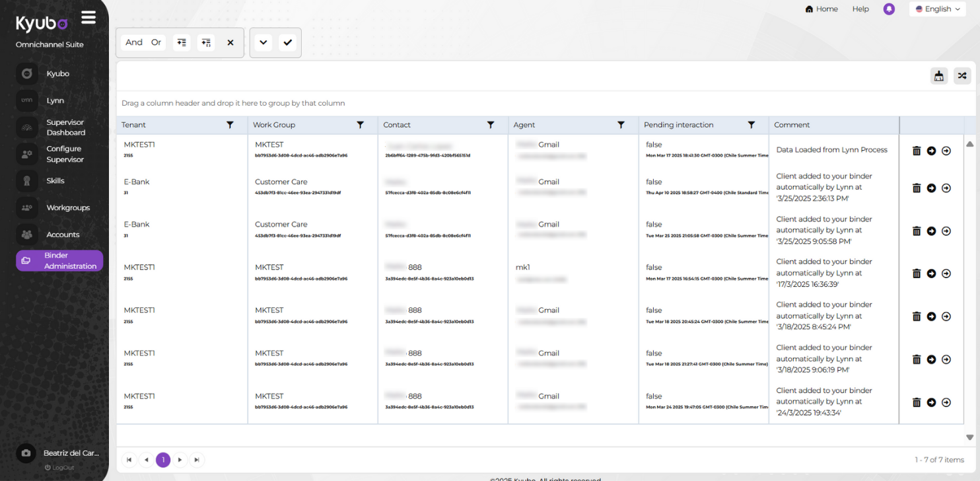Delete the row commented '3/18/2025 8:45:24 PM'

point(917,316)
